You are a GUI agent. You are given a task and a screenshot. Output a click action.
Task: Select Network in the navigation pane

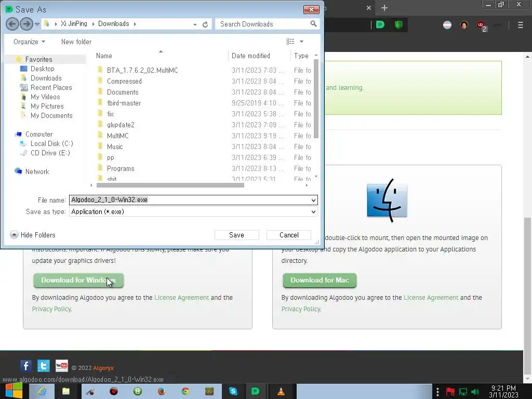click(x=37, y=171)
